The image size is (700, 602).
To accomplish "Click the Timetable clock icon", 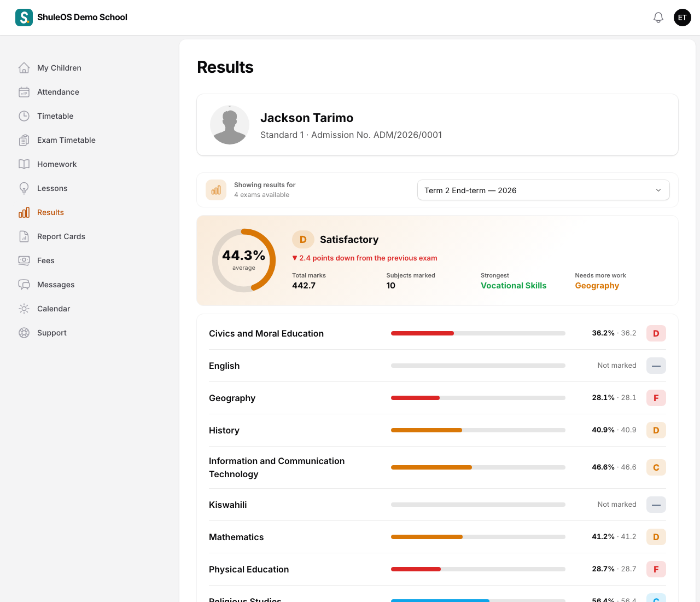I will pos(24,116).
